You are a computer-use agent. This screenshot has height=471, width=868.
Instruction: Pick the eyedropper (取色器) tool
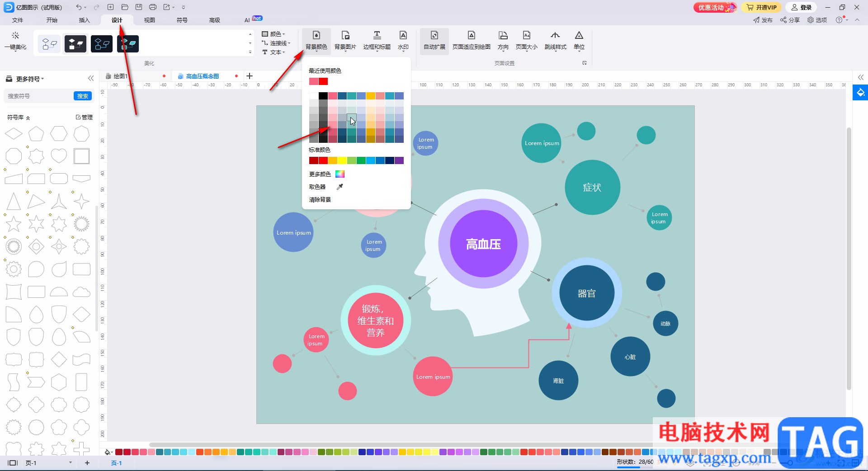[x=340, y=187]
